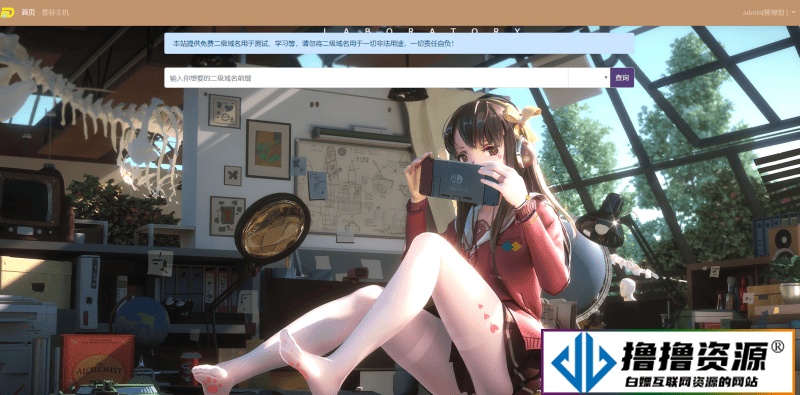Click the LABORATORY heading text
This screenshot has height=395, width=800.
423,30
